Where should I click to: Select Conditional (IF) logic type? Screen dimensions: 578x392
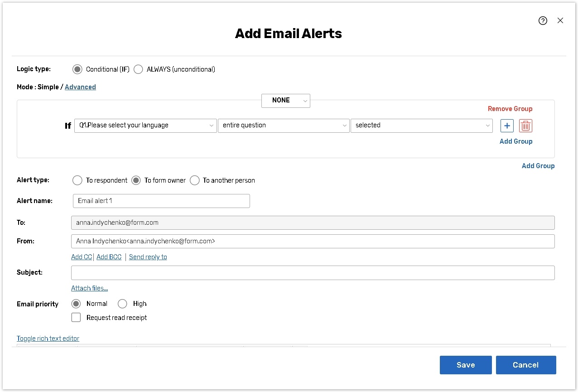[x=77, y=69]
